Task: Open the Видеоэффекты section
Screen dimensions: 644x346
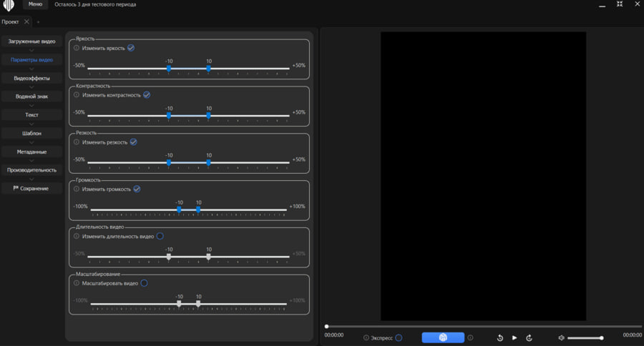Action: pyautogui.click(x=31, y=78)
